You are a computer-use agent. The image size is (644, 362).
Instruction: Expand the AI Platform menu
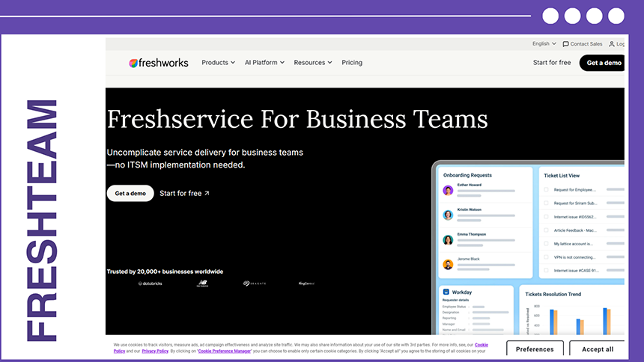pyautogui.click(x=264, y=62)
